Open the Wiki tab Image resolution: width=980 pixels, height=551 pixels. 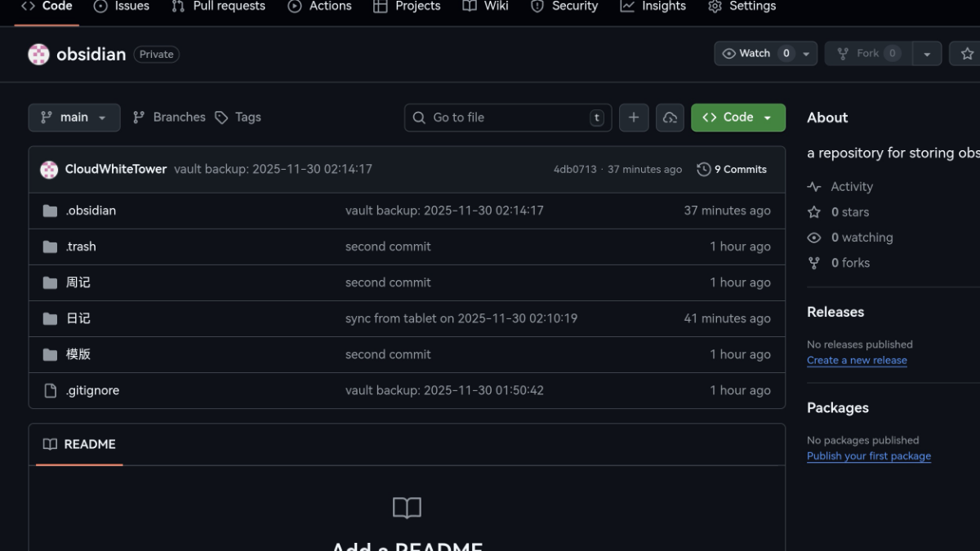point(485,7)
